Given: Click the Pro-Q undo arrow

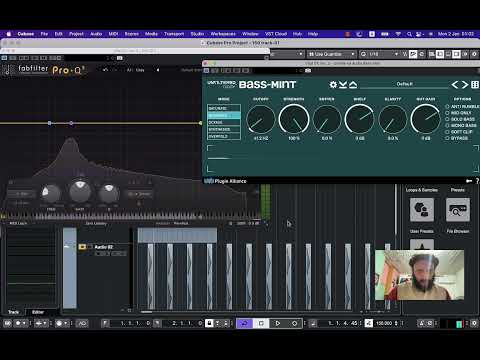Looking at the screenshot, I should 105,70.
